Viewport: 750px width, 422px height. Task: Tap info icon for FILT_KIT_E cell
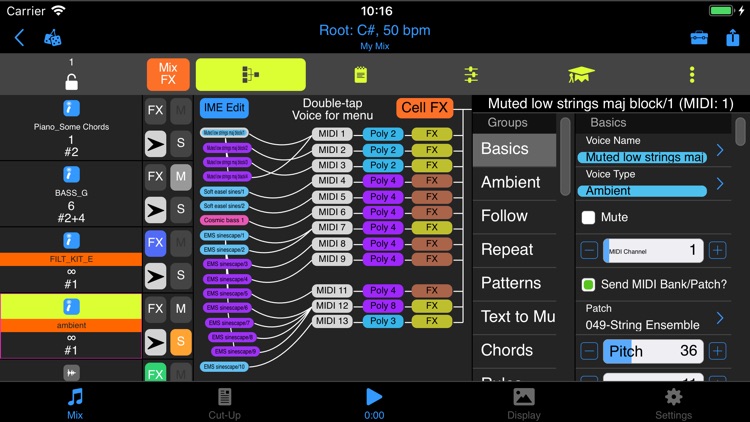[71, 241]
